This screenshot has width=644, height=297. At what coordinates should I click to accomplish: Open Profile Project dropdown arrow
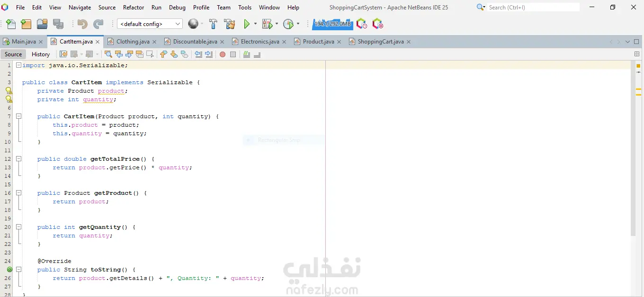pos(298,24)
